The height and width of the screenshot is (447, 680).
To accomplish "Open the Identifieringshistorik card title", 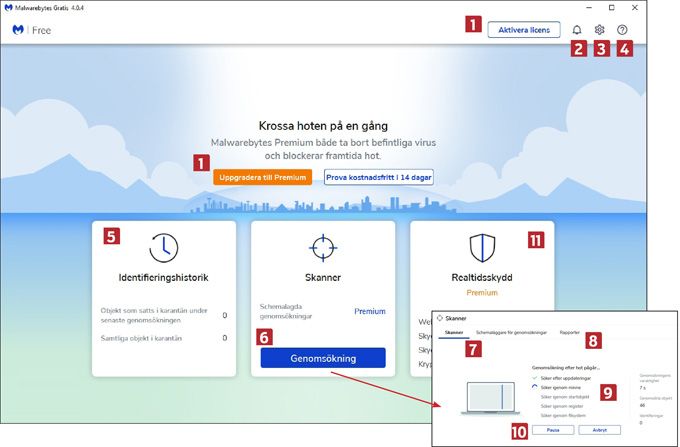I will 163,277.
